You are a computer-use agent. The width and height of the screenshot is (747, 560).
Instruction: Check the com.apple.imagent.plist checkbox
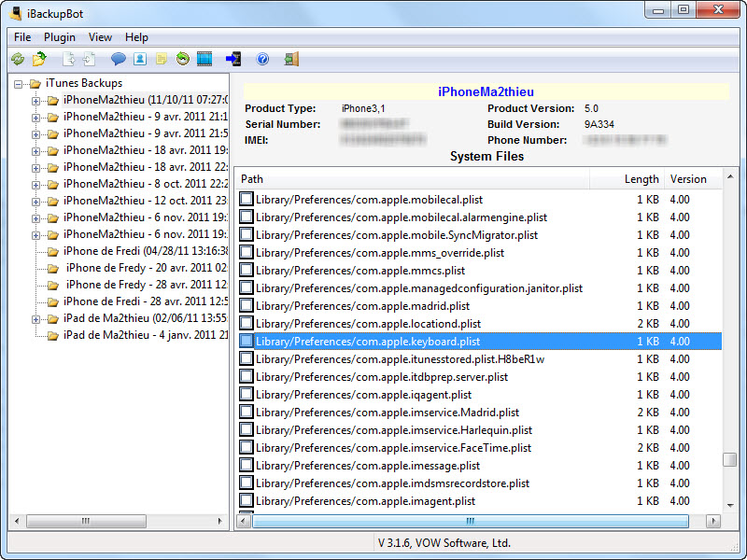click(247, 500)
